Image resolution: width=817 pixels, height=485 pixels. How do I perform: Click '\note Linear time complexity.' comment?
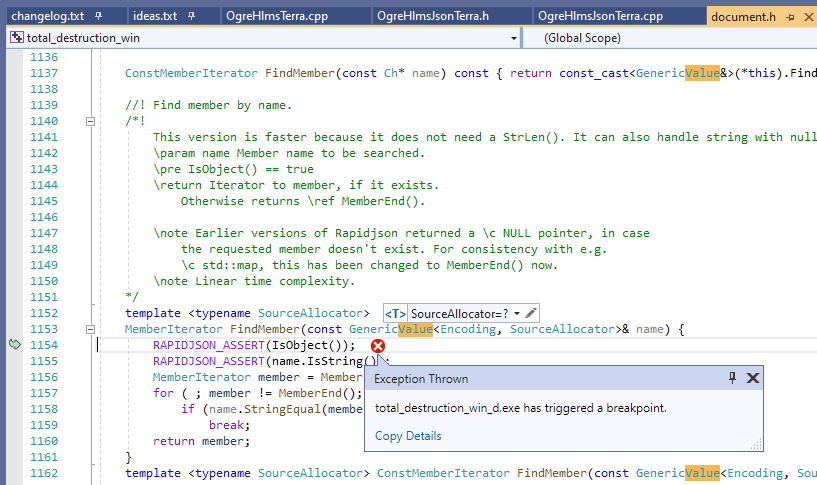pos(254,281)
